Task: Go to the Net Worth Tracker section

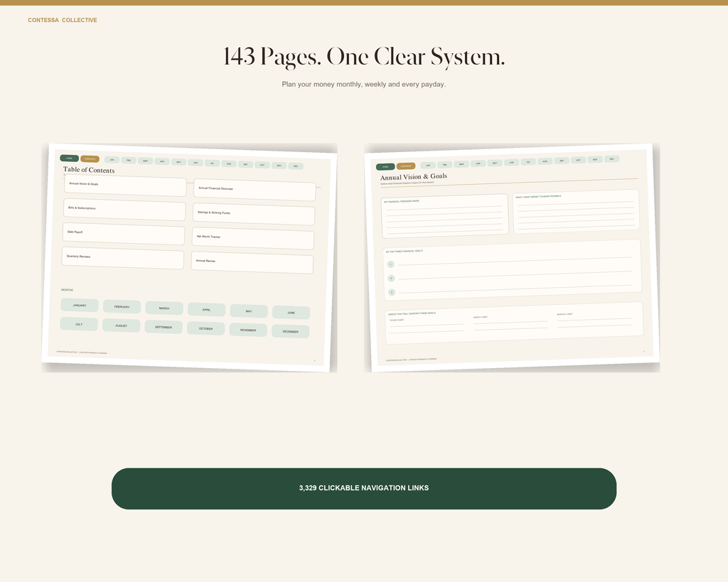Action: click(253, 238)
